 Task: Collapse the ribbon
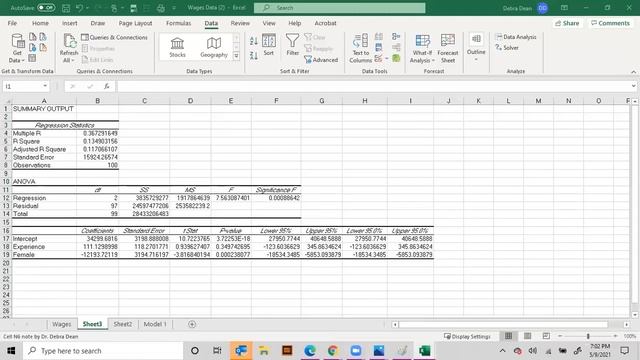(x=633, y=72)
